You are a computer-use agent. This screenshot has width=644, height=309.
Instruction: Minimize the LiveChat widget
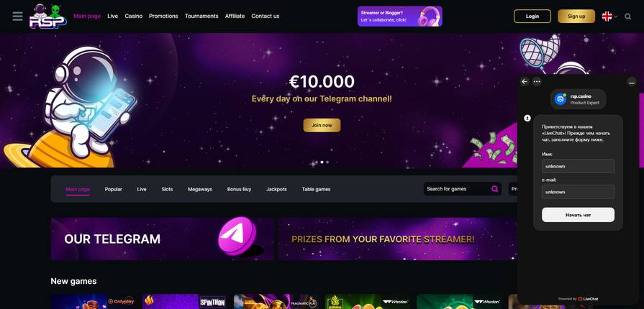[632, 83]
